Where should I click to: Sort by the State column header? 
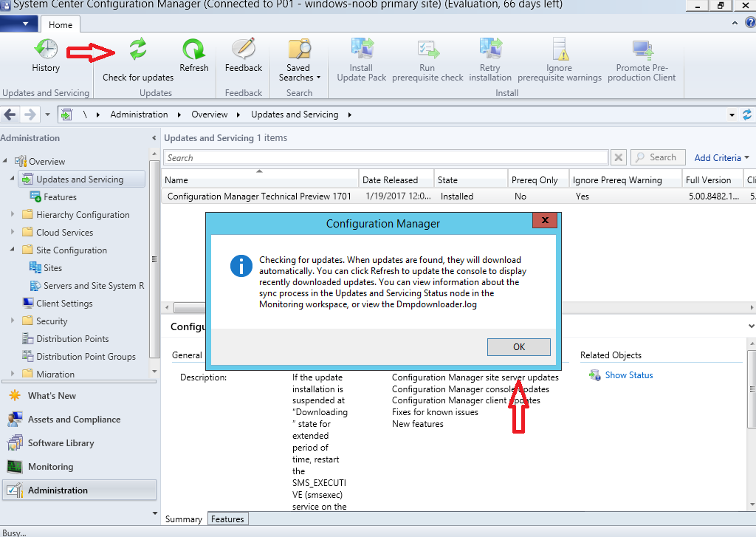click(471, 180)
